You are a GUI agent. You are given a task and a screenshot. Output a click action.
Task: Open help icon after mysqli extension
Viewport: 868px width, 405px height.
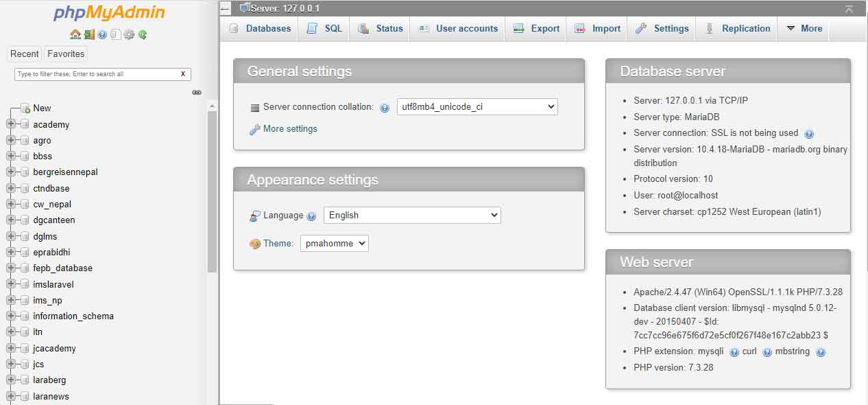[x=734, y=352]
